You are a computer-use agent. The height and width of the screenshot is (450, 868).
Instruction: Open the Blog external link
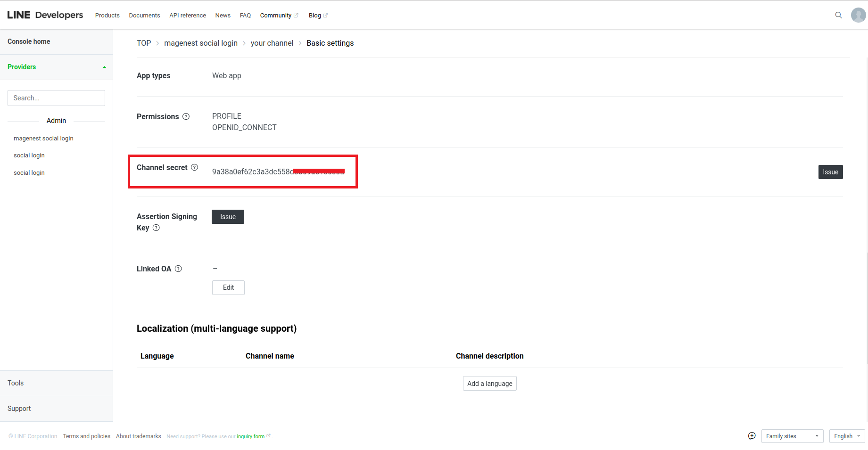(x=318, y=16)
